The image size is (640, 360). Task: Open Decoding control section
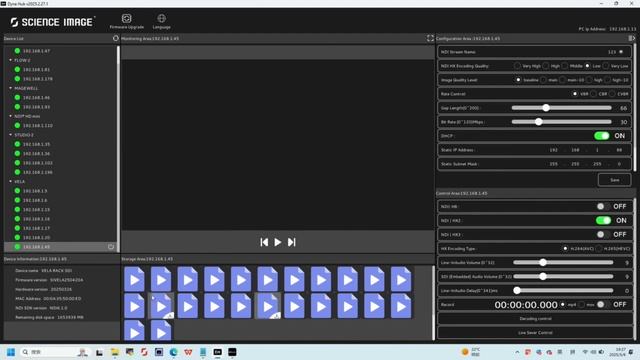click(535, 319)
